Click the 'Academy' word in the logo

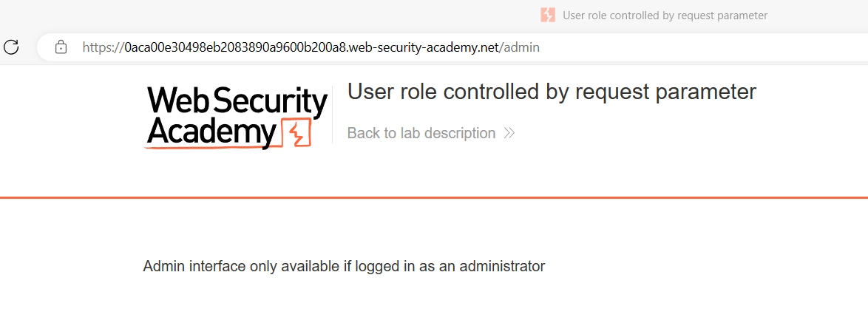pos(212,132)
